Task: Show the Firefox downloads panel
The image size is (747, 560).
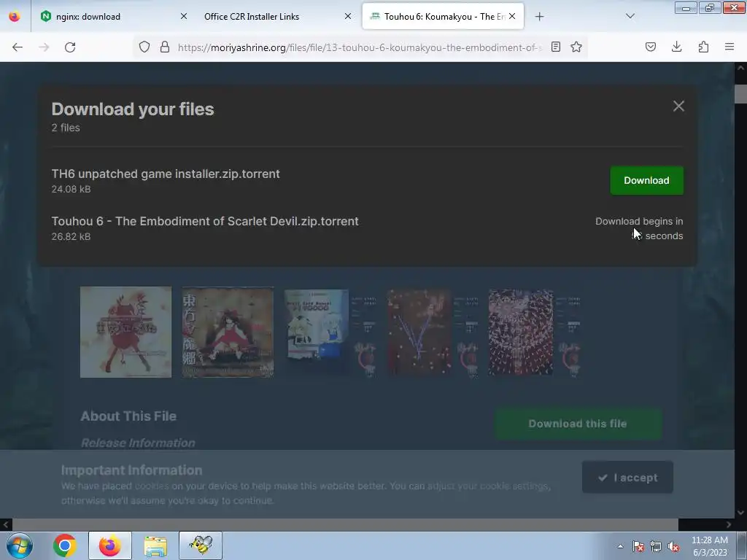Action: (x=676, y=47)
